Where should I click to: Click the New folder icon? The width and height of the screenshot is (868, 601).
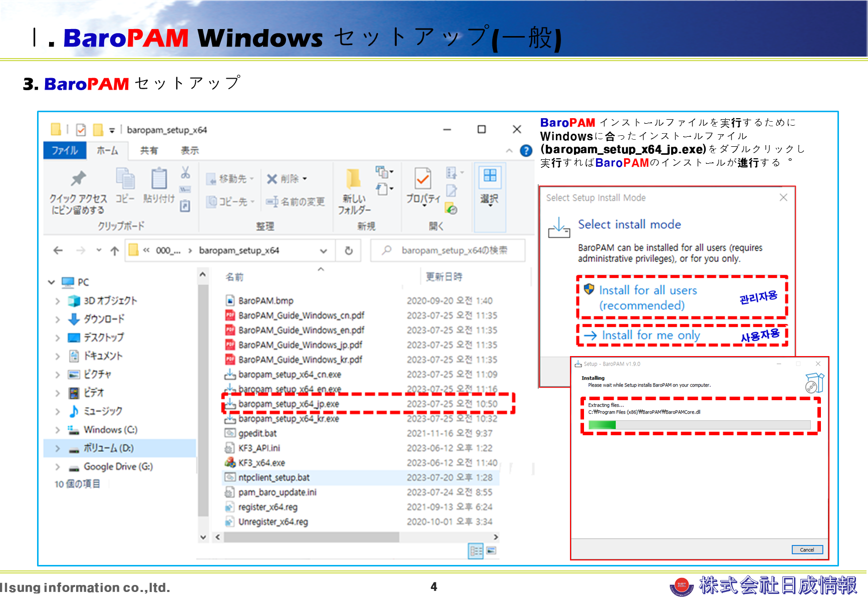pos(354,179)
